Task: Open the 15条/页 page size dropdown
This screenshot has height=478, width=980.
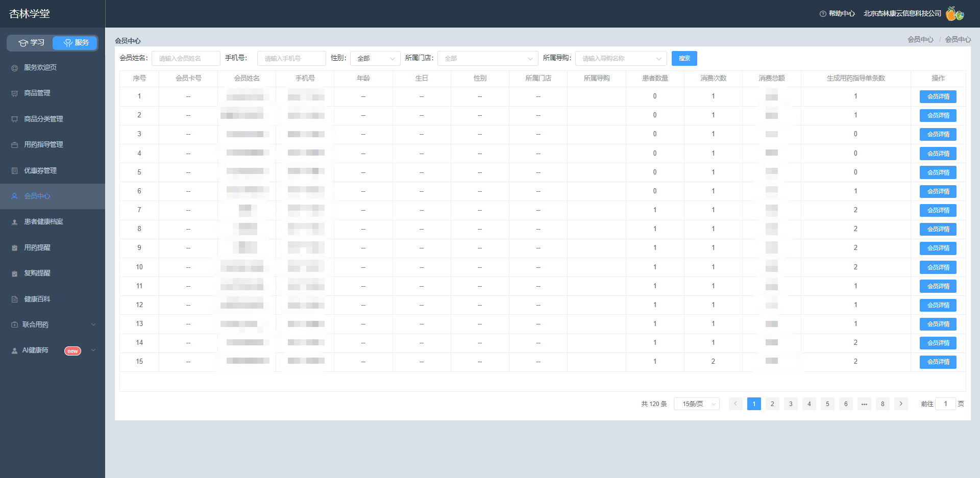Action: pyautogui.click(x=697, y=404)
